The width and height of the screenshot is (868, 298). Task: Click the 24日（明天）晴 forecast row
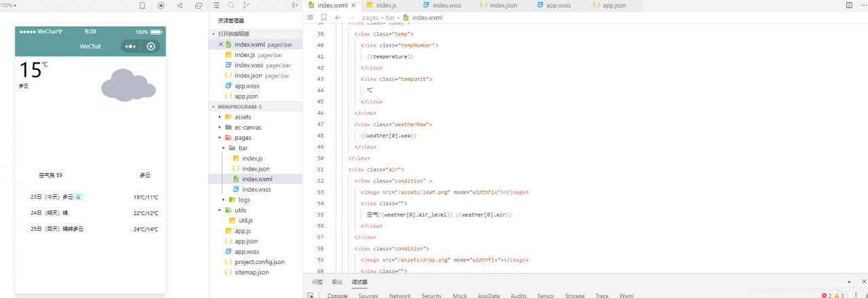(x=94, y=213)
